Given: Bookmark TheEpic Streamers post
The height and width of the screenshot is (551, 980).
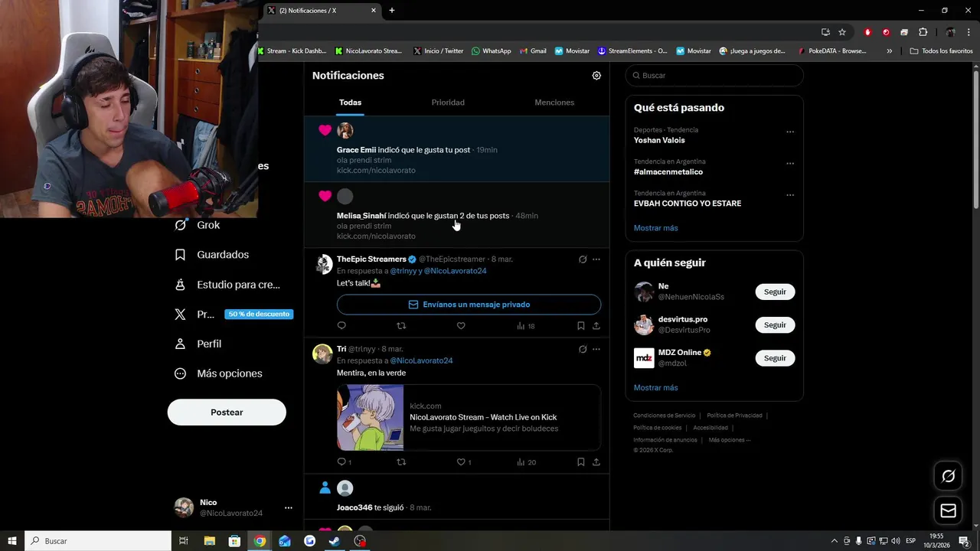Looking at the screenshot, I should [581, 326].
